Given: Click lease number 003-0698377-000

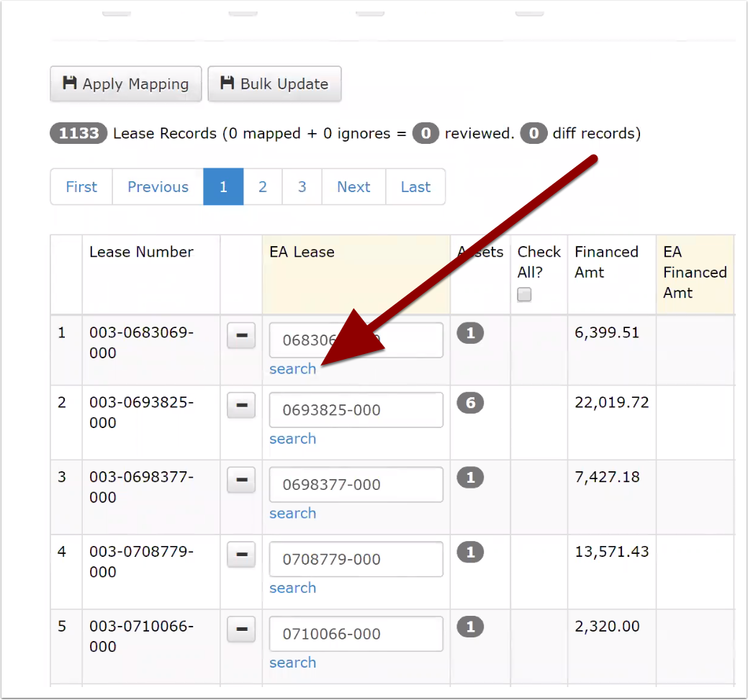Looking at the screenshot, I should (141, 487).
